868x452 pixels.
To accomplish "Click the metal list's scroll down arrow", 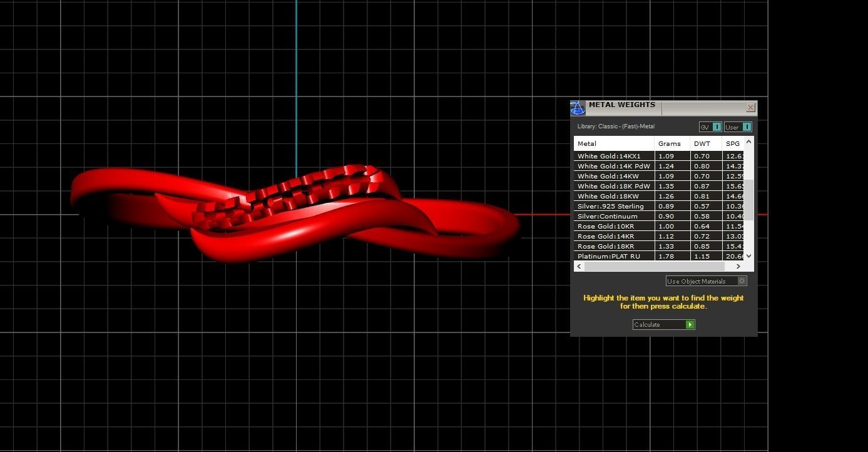I will [x=748, y=256].
